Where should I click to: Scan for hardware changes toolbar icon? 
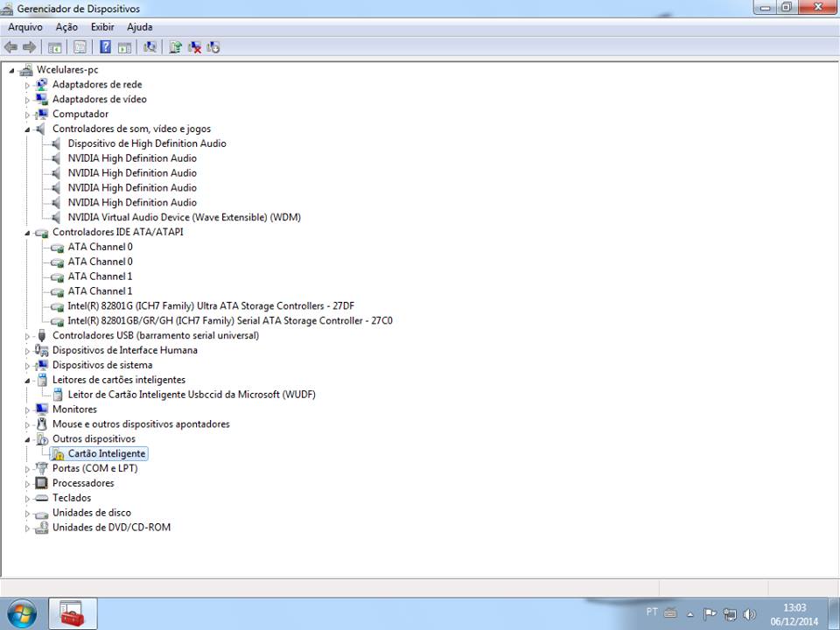coord(150,47)
